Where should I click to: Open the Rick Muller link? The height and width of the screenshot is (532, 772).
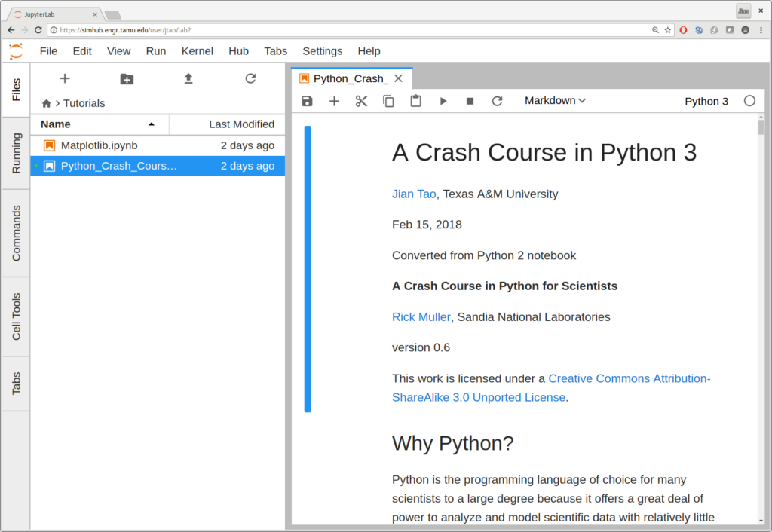click(x=421, y=317)
